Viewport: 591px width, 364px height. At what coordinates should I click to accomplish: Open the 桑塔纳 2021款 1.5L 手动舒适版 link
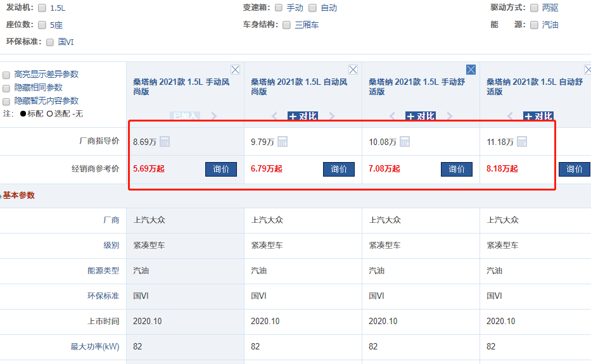(x=416, y=87)
